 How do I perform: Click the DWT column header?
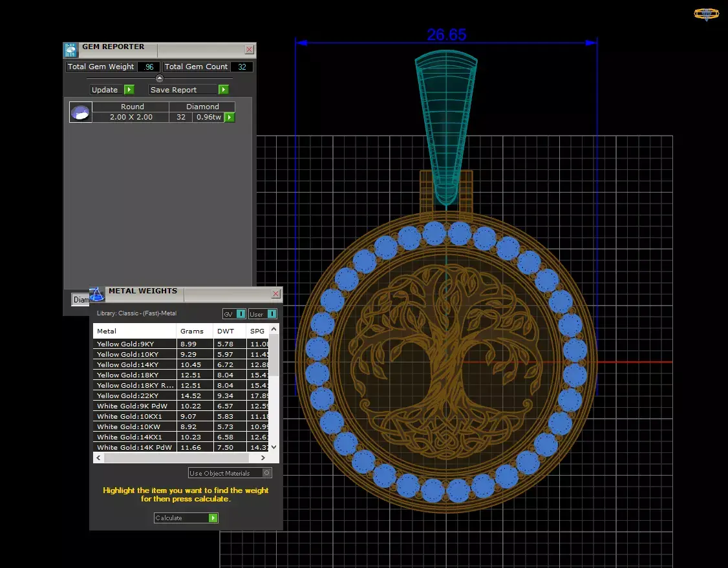230,331
